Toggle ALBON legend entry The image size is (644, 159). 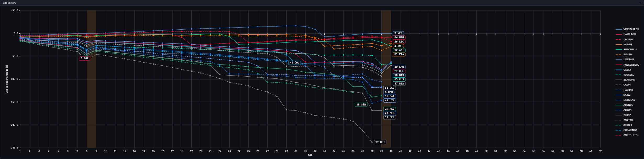pos(623,110)
